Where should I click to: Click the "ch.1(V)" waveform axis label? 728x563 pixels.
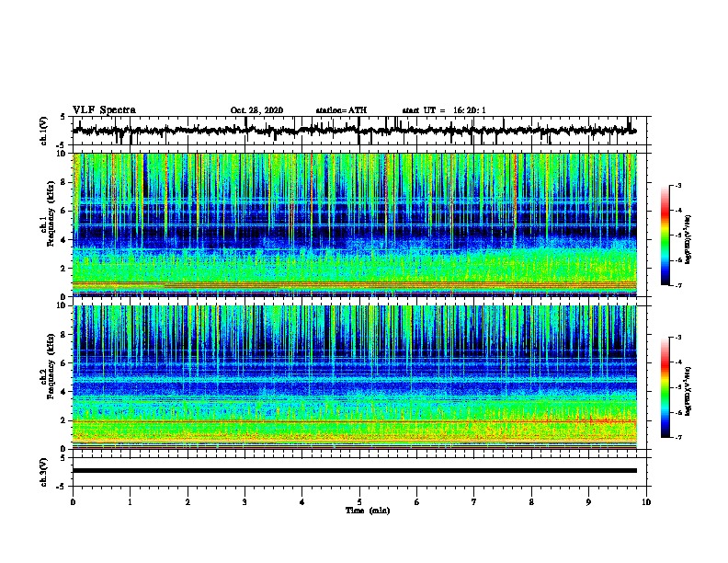pyautogui.click(x=44, y=131)
